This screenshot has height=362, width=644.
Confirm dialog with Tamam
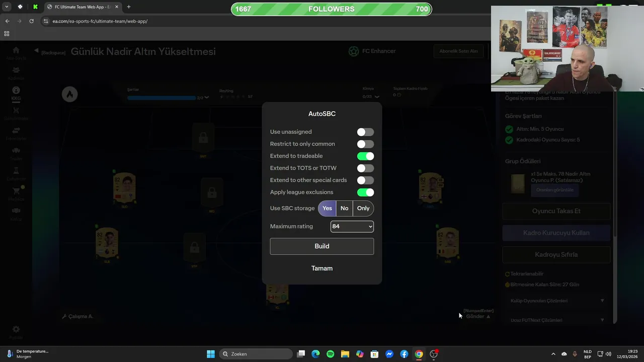click(322, 268)
